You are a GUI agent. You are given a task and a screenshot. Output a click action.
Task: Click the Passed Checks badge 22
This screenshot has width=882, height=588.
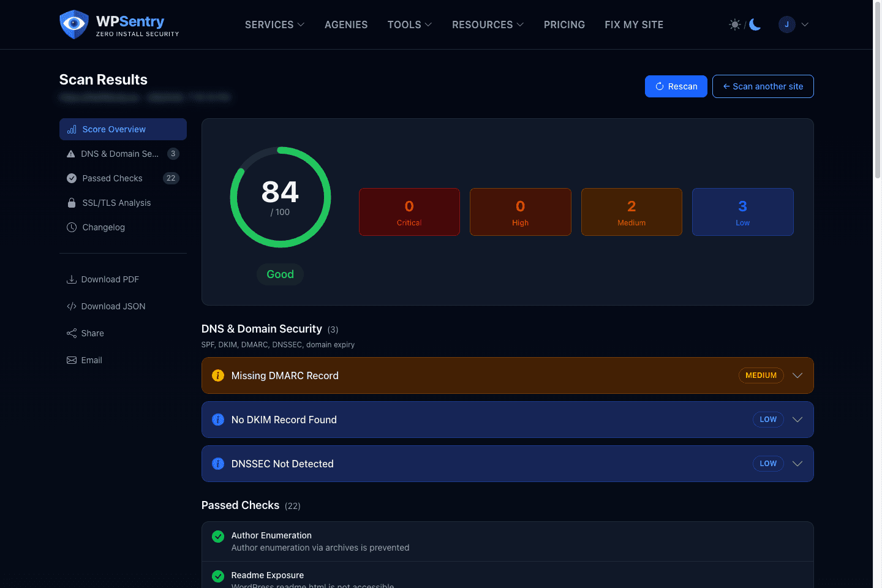171,178
